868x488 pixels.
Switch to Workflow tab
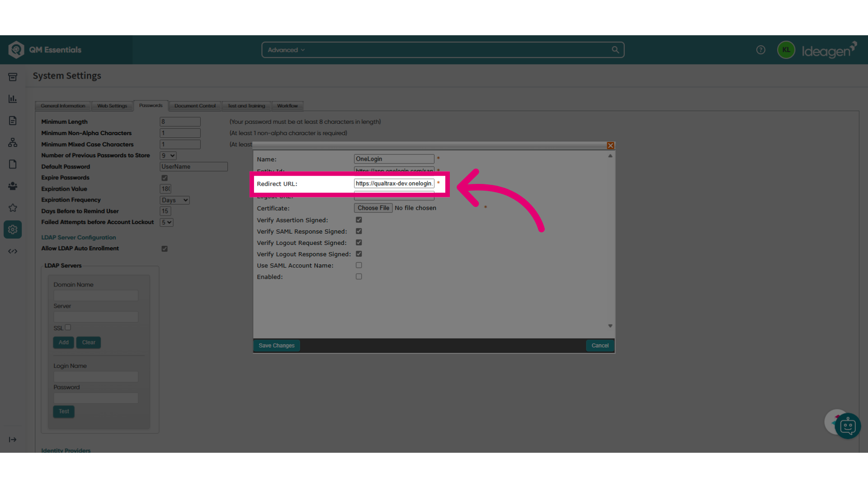click(x=288, y=106)
